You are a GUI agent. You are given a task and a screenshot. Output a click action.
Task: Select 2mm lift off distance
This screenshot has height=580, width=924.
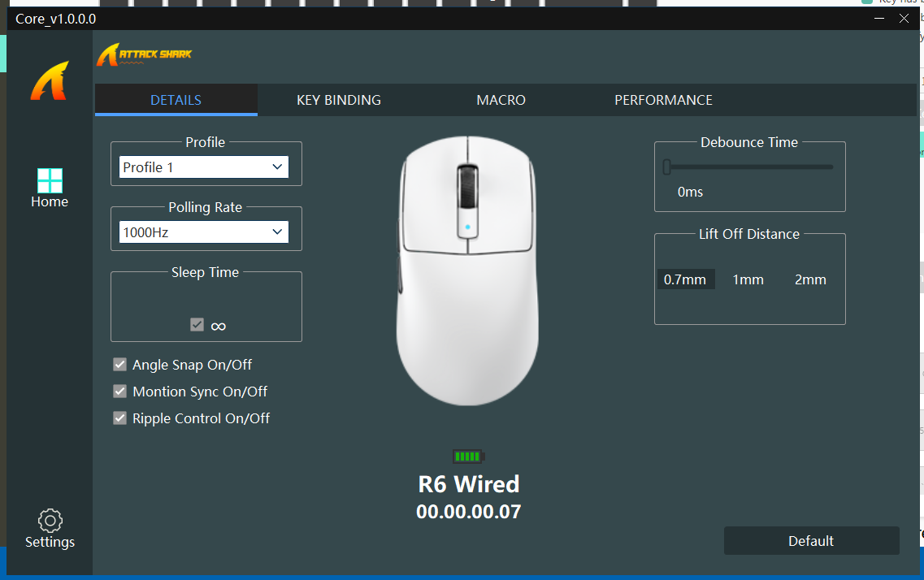coord(810,279)
